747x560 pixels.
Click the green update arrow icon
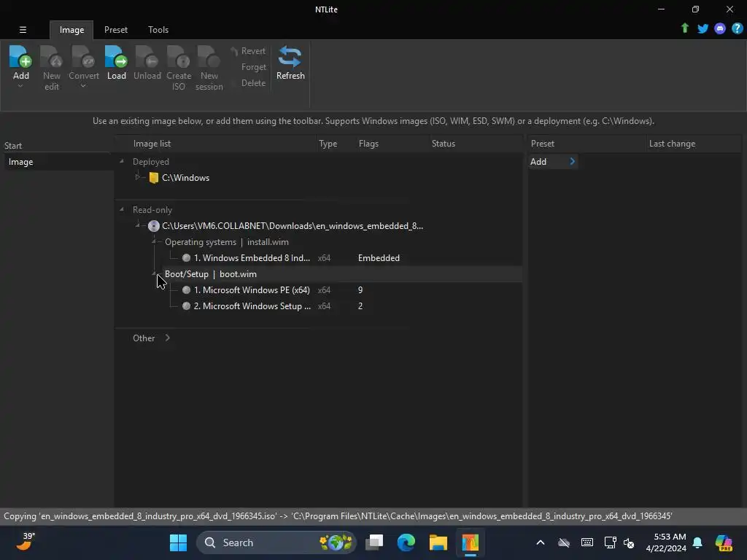[684, 28]
